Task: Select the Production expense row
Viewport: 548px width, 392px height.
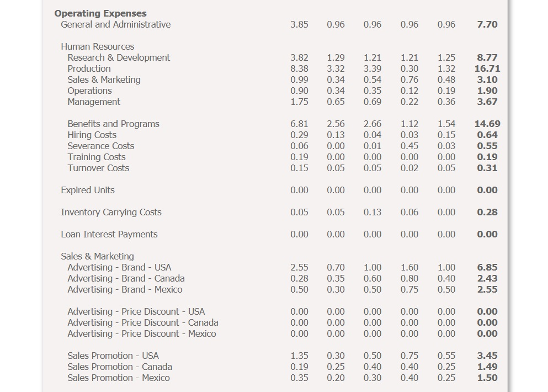Action: pyautogui.click(x=89, y=68)
